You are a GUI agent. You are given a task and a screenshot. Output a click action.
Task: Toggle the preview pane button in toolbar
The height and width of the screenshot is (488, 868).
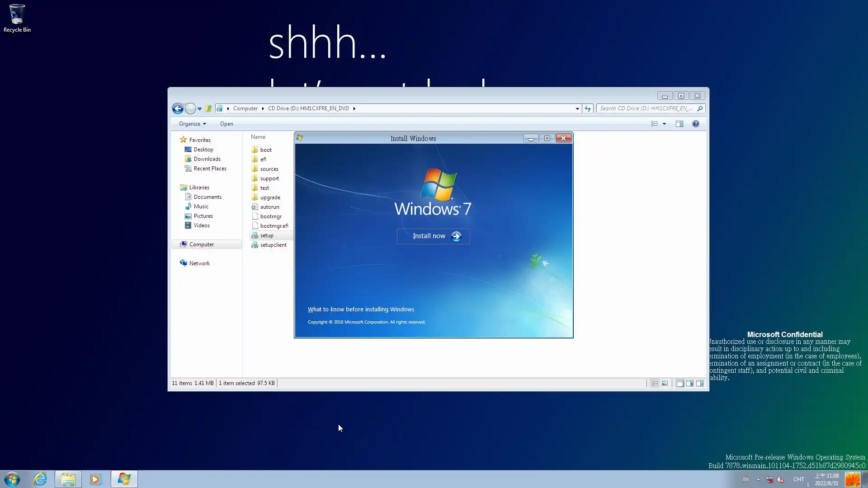[x=679, y=124]
